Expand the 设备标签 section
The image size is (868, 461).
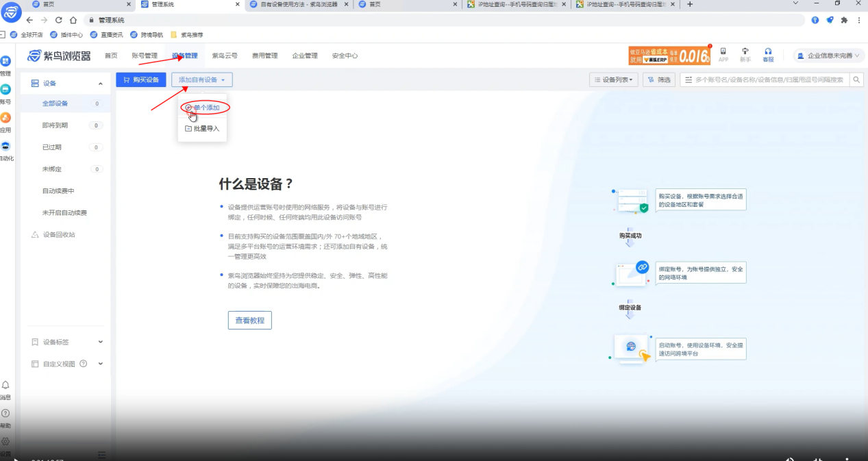100,342
